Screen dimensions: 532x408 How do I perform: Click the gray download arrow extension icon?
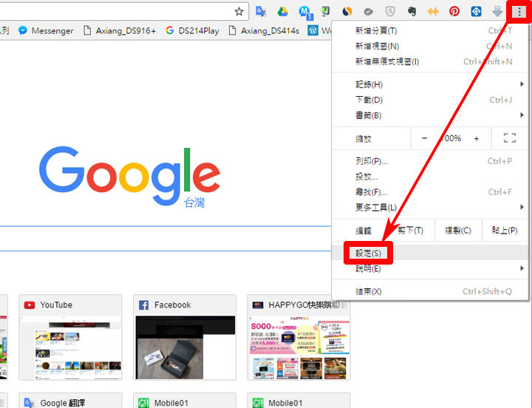498,11
